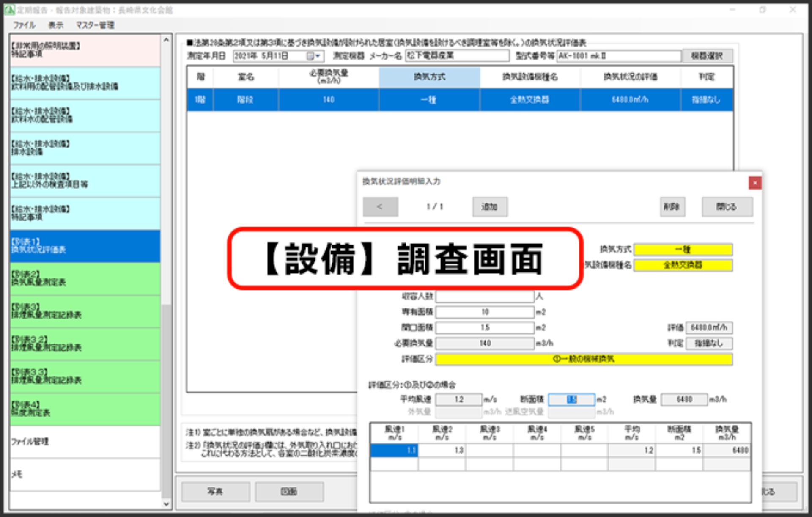Click the 判定 column header
The width and height of the screenshot is (812, 517).
[x=706, y=77]
